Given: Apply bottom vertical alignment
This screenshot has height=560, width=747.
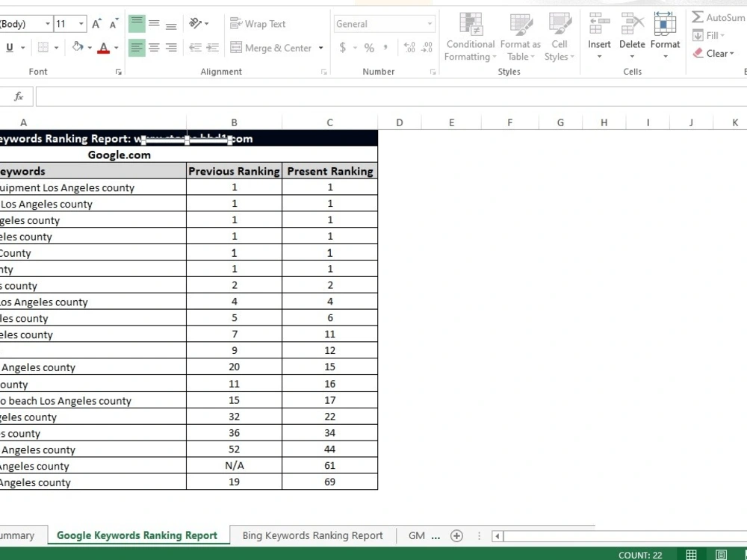Looking at the screenshot, I should (171, 24).
